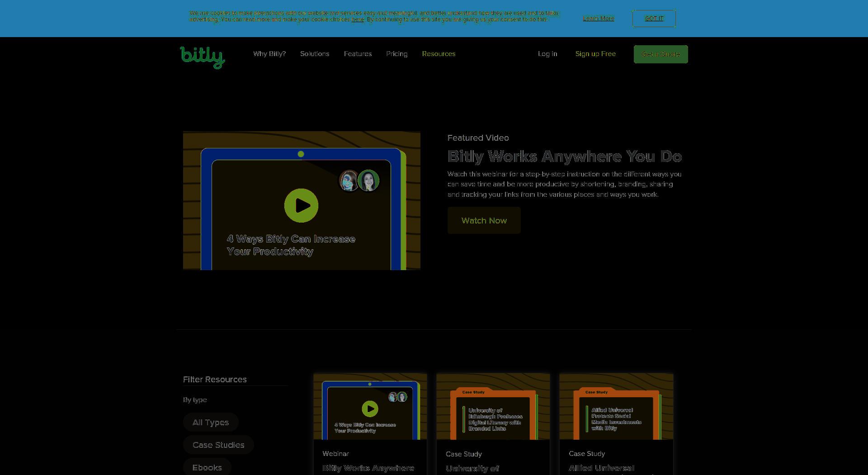Dismiss cookie banner with GOT IT
Screen dimensions: 868x475
[654, 19]
